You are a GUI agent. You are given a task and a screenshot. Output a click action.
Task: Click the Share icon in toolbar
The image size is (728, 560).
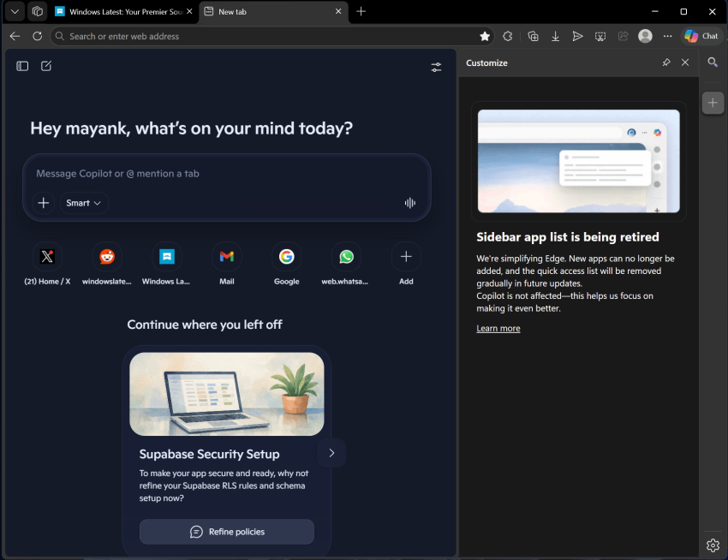click(x=623, y=36)
